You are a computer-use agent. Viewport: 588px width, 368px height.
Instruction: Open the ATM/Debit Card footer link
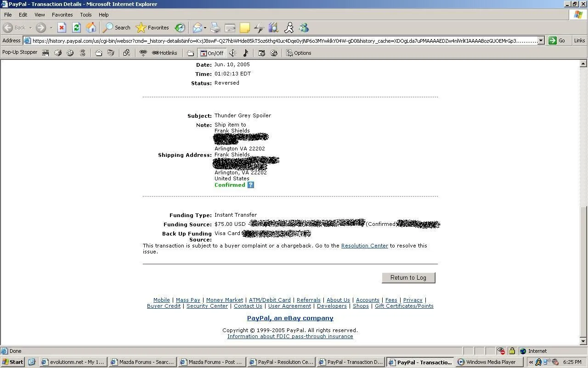270,300
